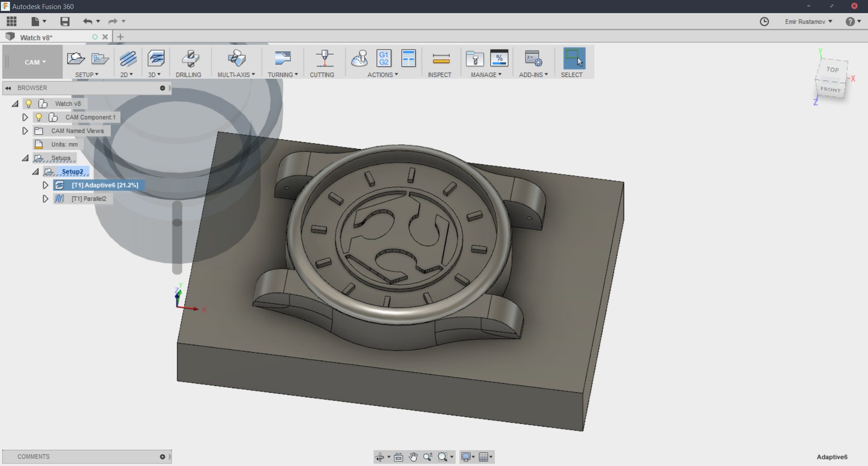Click the second Setup panel icon
The width and height of the screenshot is (868, 466).
pyautogui.click(x=100, y=58)
